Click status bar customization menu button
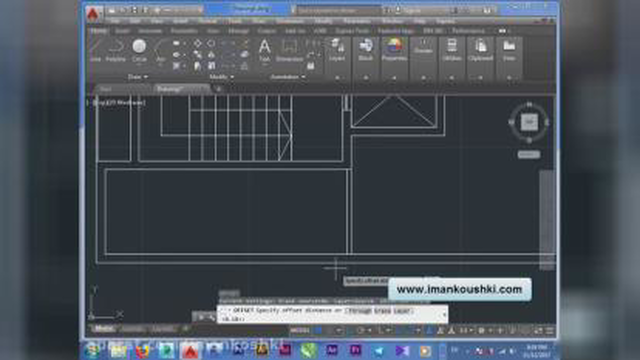 tap(550, 331)
